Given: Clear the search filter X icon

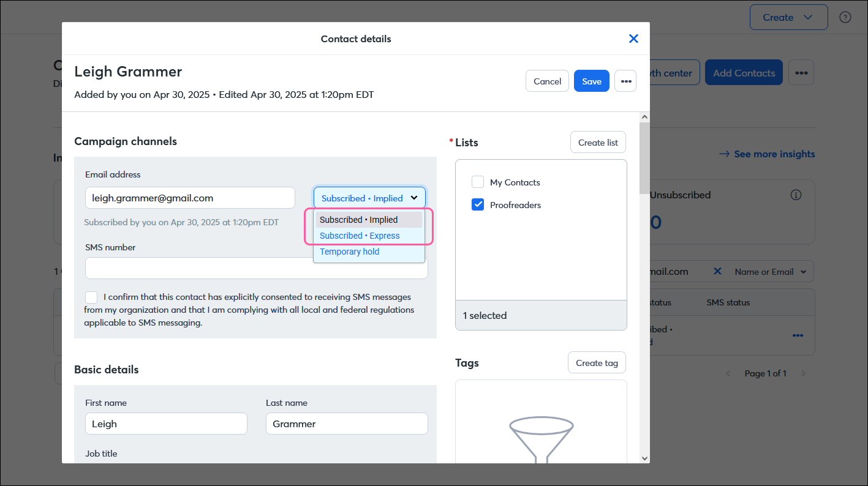Looking at the screenshot, I should pos(718,271).
